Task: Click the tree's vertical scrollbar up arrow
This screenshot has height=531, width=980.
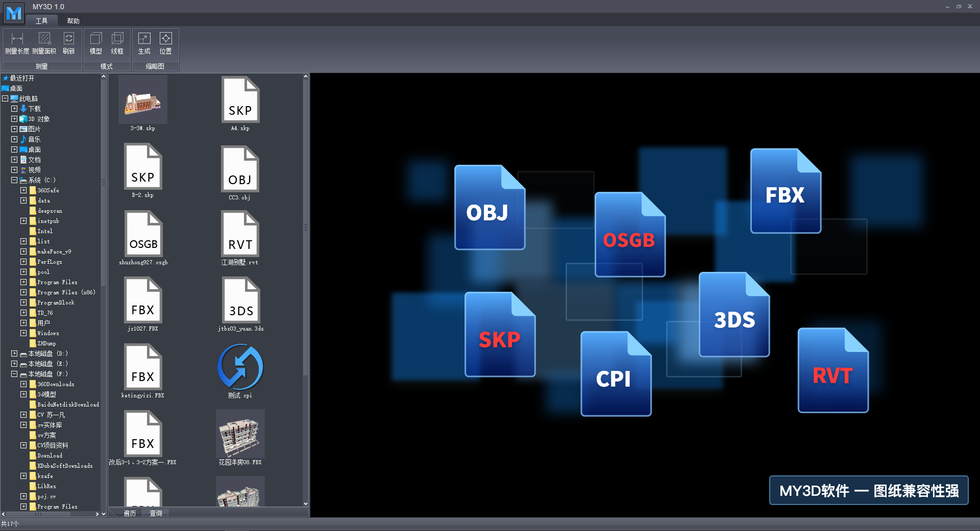Action: click(x=104, y=77)
